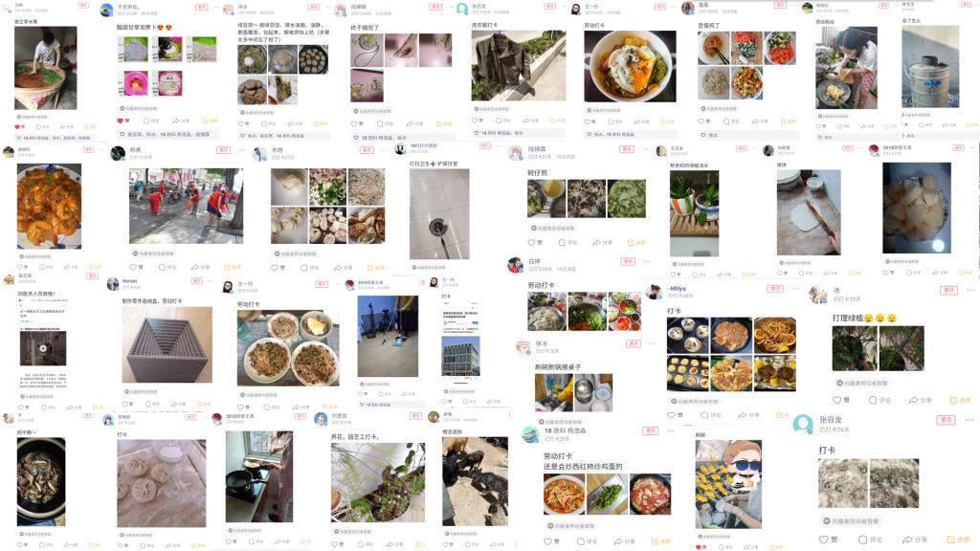980x551 pixels.
Task: Open 点评 review on 打理绿植 post
Action: point(960,400)
